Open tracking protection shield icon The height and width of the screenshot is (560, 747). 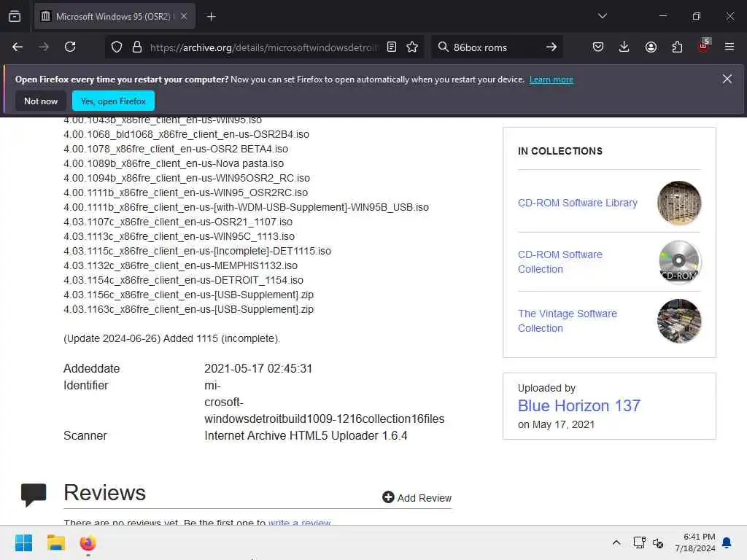click(x=116, y=47)
